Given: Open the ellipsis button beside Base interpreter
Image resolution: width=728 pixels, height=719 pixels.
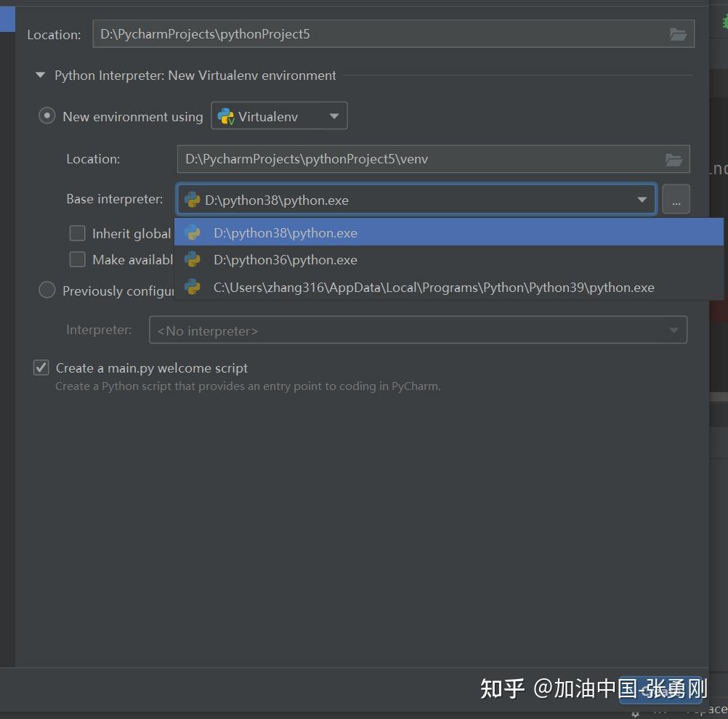Looking at the screenshot, I should [676, 200].
